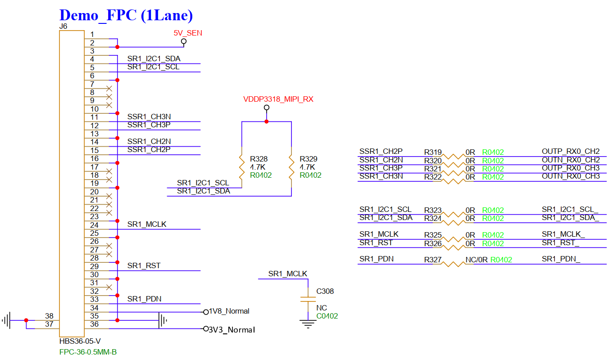Click the R328 pull-up resistor symbol
The image size is (613, 364).
point(242,167)
